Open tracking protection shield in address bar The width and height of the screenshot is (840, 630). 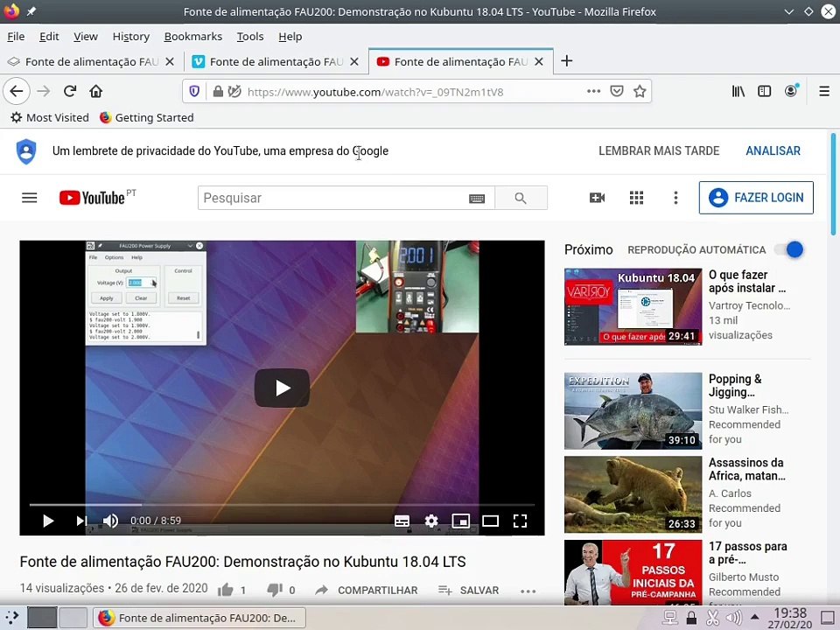tap(194, 92)
